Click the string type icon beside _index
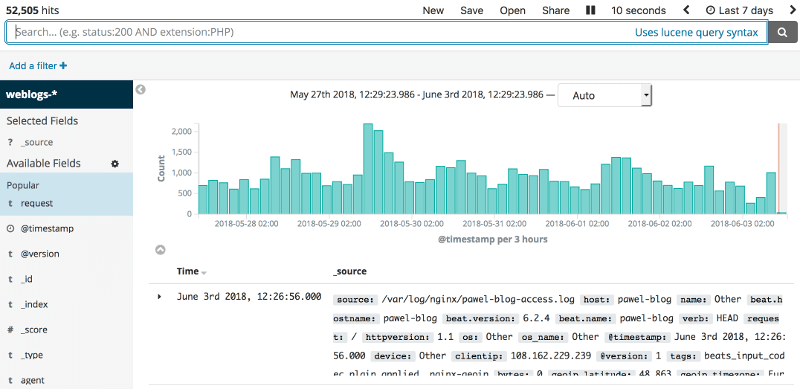 10,304
